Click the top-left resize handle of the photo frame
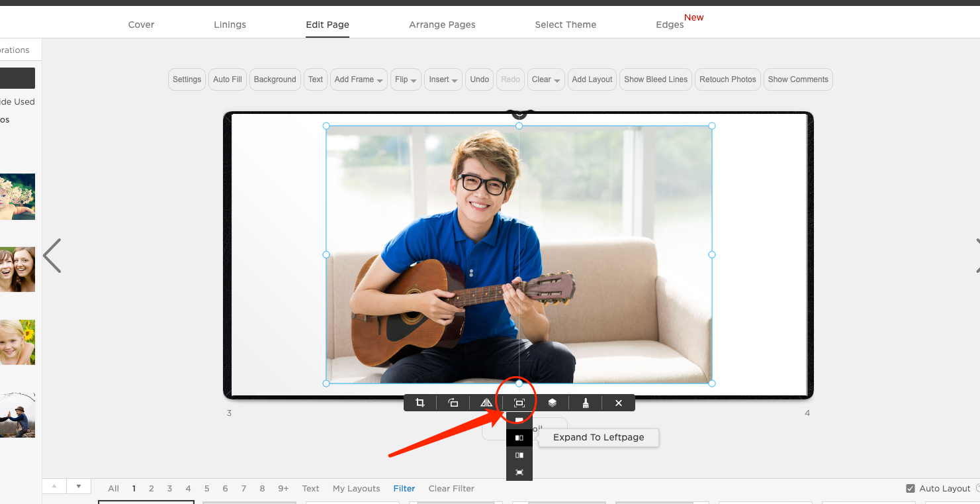Screen dimensions: 980x504 pos(326,126)
